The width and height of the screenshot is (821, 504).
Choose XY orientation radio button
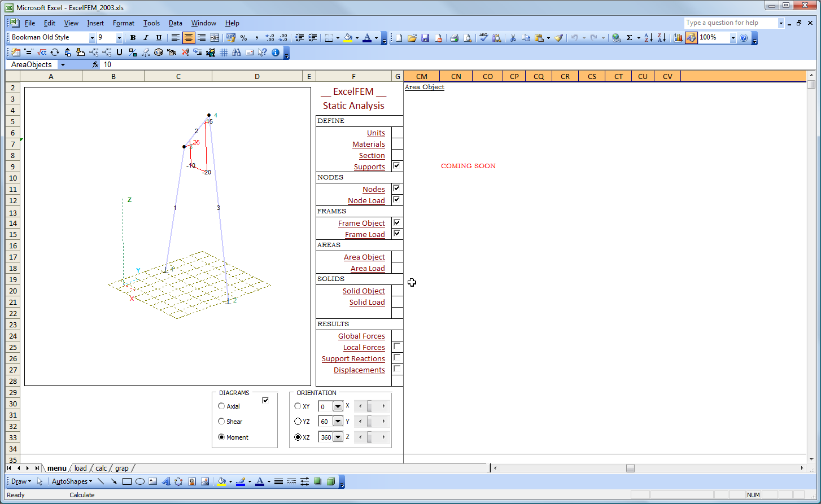pos(298,406)
